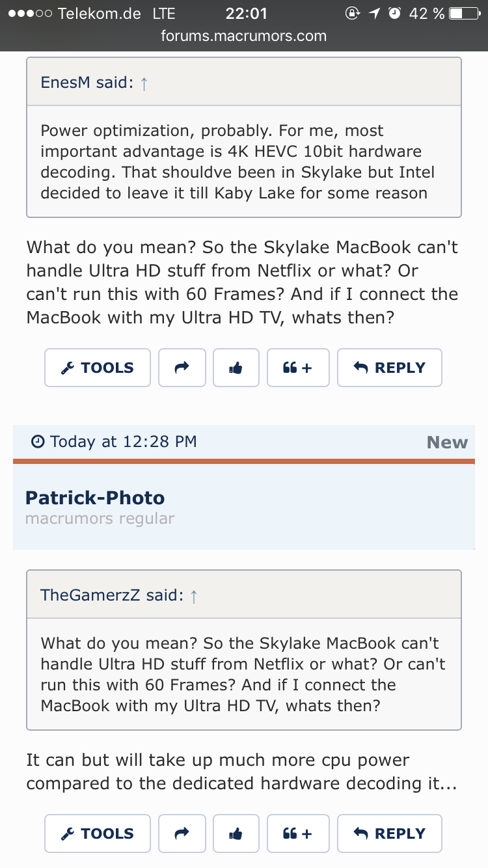The image size is (488, 868).
Task: Open Tools menu in Patrick-Photo's post
Action: point(98,834)
